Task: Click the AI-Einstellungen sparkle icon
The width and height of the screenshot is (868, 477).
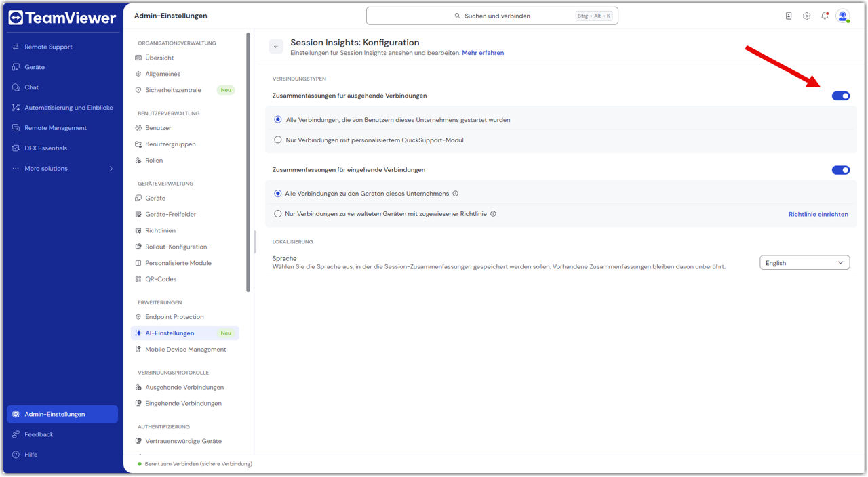Action: [138, 333]
